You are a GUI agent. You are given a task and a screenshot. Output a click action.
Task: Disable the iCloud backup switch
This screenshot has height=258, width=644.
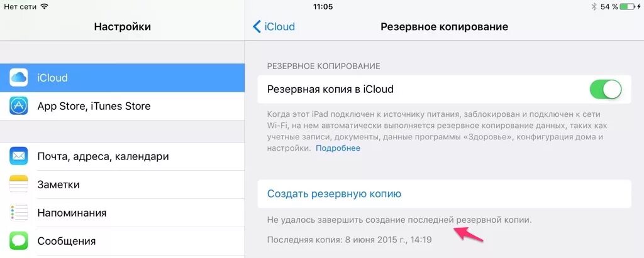(x=606, y=89)
